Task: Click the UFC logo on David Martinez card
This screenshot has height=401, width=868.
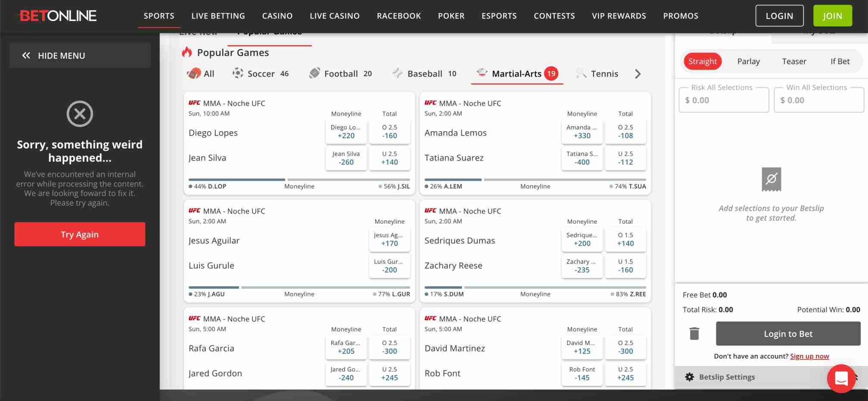Action: pyautogui.click(x=430, y=318)
